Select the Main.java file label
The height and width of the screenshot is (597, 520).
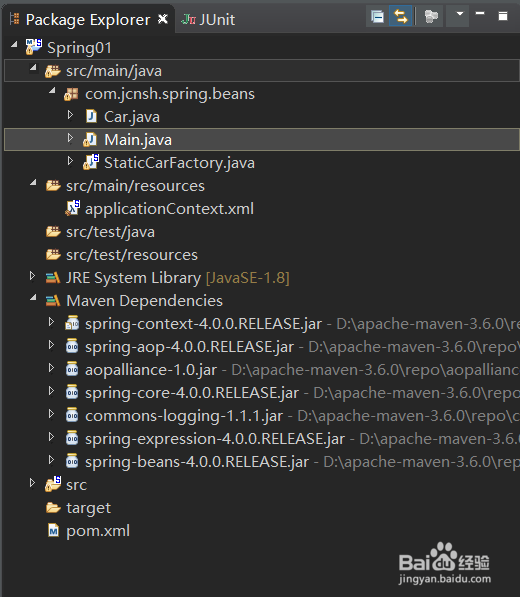coord(138,140)
